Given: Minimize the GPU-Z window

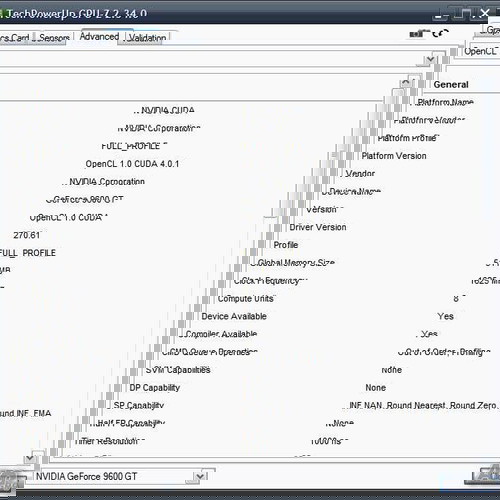Looking at the screenshot, I should 441,15.
